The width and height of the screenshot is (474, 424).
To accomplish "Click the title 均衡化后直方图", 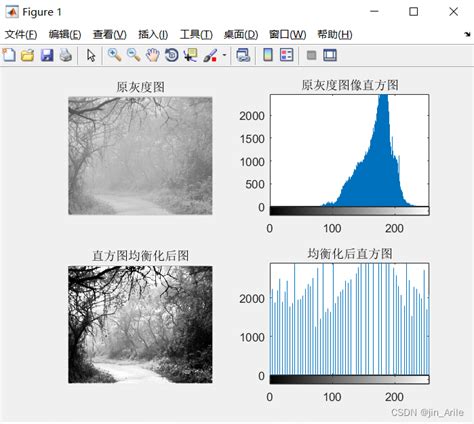I will tap(350, 254).
